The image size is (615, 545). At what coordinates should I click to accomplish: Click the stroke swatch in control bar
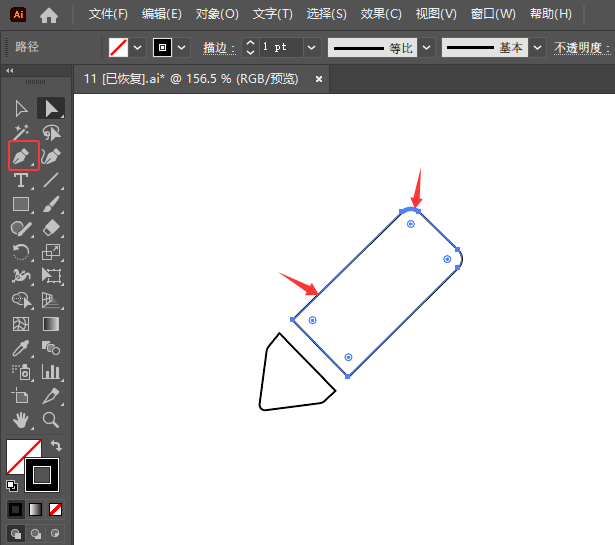click(162, 47)
